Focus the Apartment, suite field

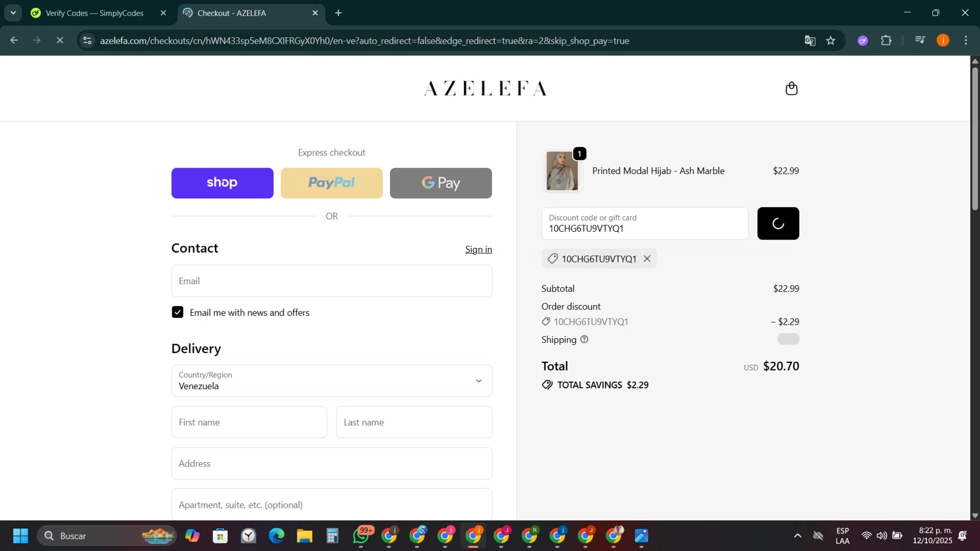tap(332, 505)
